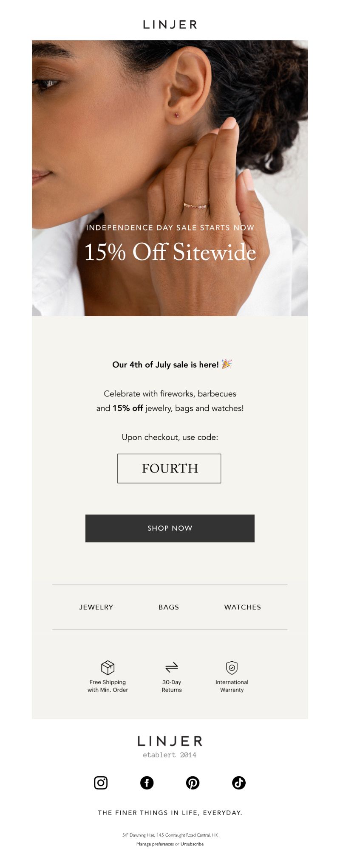Click the free shipping box icon

click(108, 668)
